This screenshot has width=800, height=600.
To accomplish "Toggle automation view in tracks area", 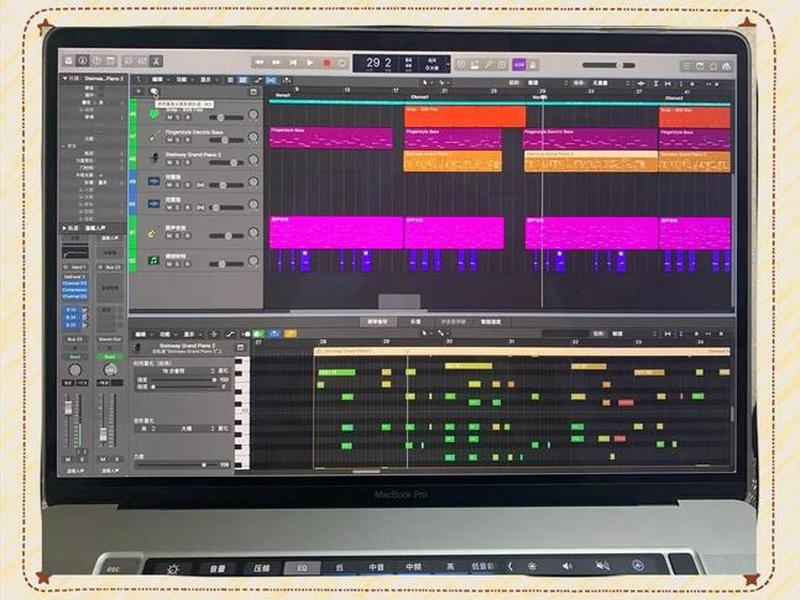I will click(258, 81).
